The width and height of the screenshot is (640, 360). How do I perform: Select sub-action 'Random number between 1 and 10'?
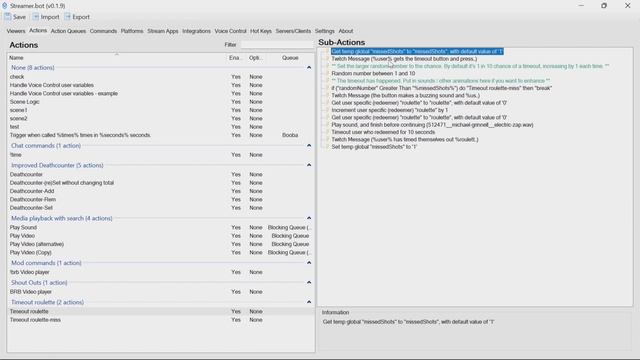point(373,73)
